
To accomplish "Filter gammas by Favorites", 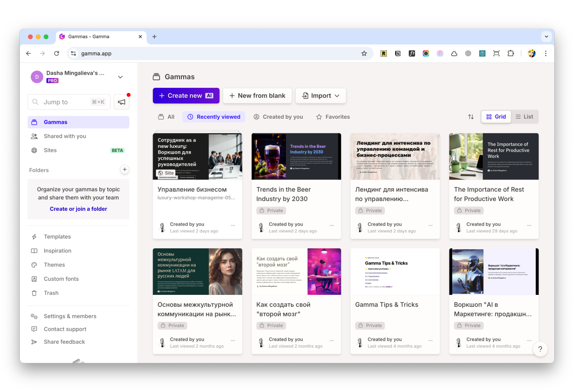I will [x=333, y=117].
